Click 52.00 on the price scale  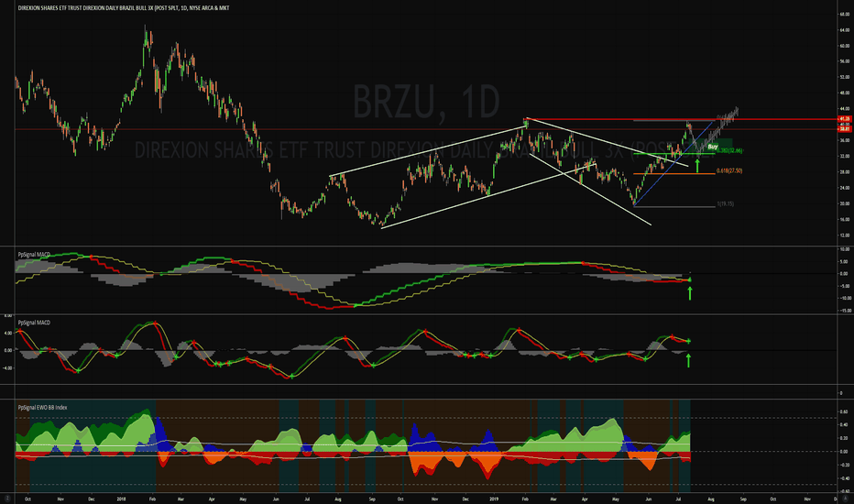[845, 77]
